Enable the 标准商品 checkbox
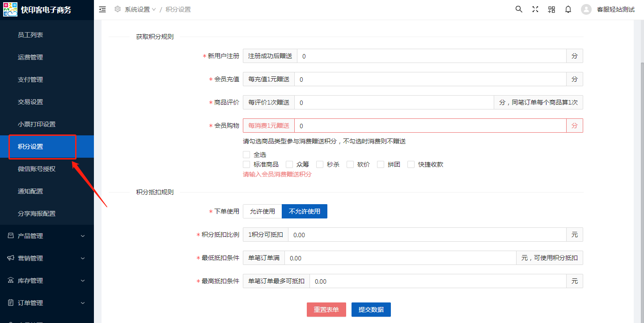The image size is (644, 323). pyautogui.click(x=246, y=164)
